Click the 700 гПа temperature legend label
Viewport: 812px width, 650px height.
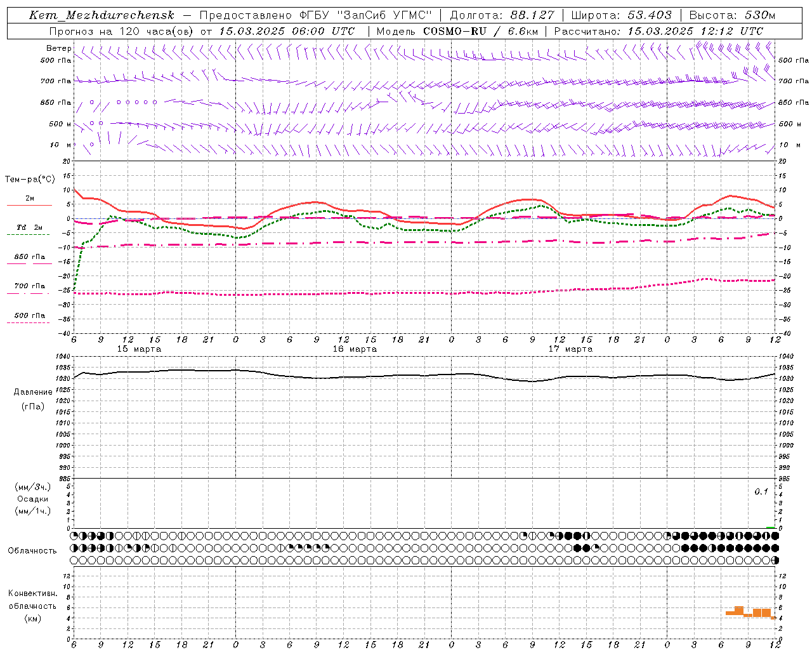point(30,286)
